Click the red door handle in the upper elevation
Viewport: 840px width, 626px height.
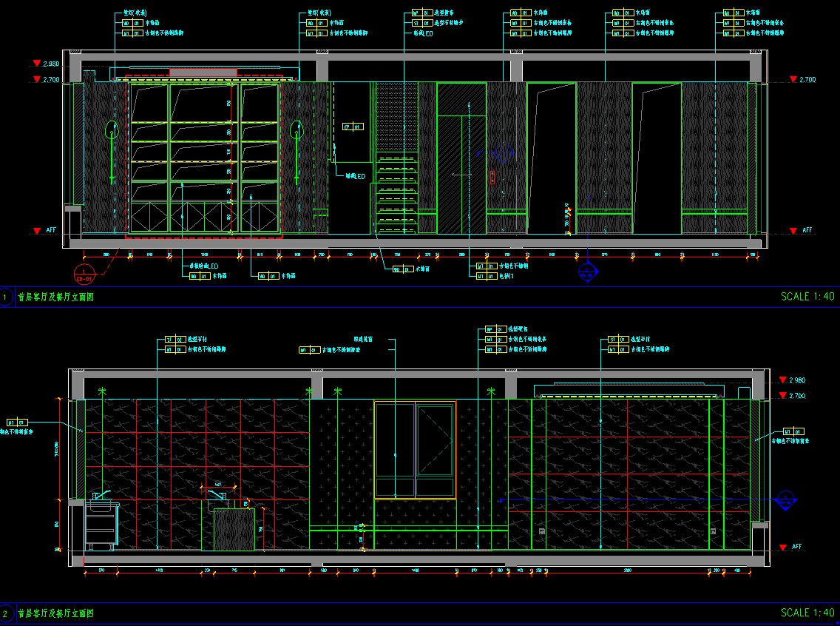(492, 178)
